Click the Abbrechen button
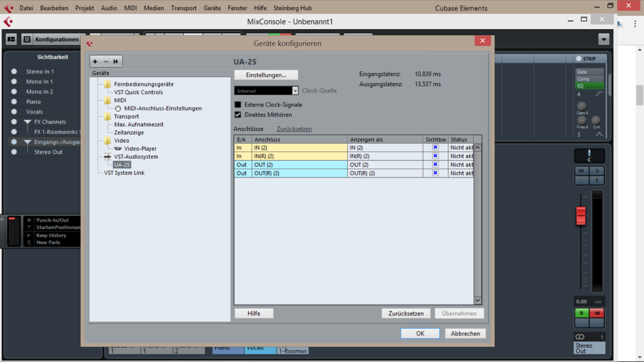This screenshot has height=362, width=644. pos(465,333)
